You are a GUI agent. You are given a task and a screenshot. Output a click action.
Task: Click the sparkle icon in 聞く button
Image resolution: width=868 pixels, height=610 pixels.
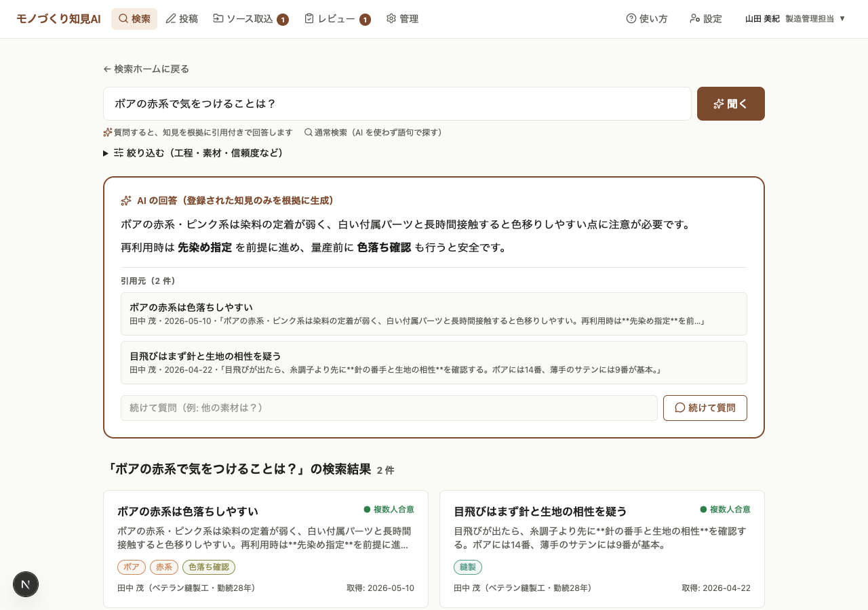click(x=719, y=104)
